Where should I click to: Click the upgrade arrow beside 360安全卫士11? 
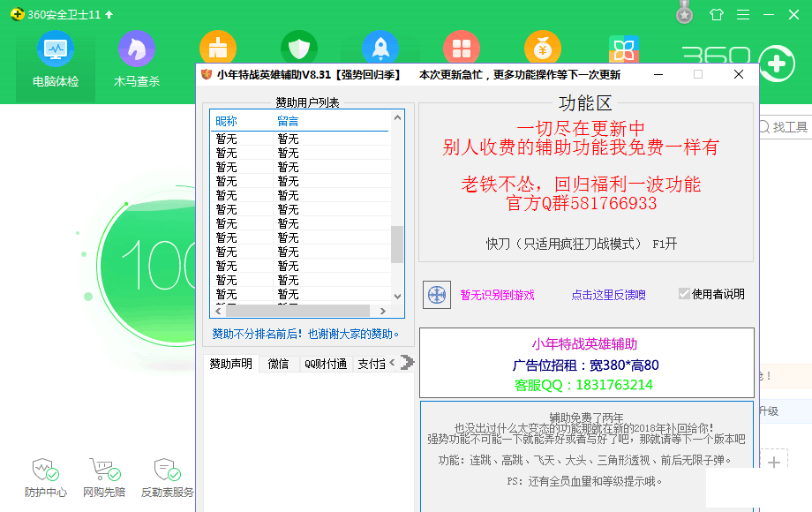pos(109,14)
